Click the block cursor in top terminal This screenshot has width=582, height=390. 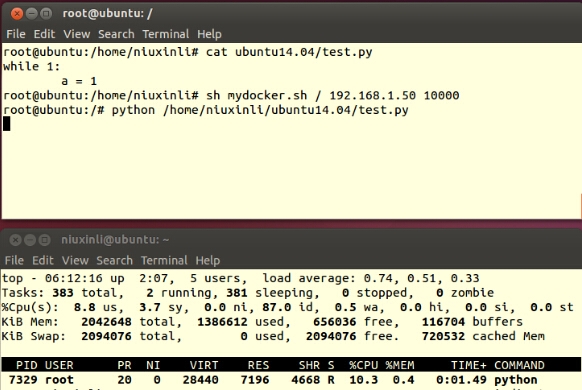pyautogui.click(x=7, y=124)
